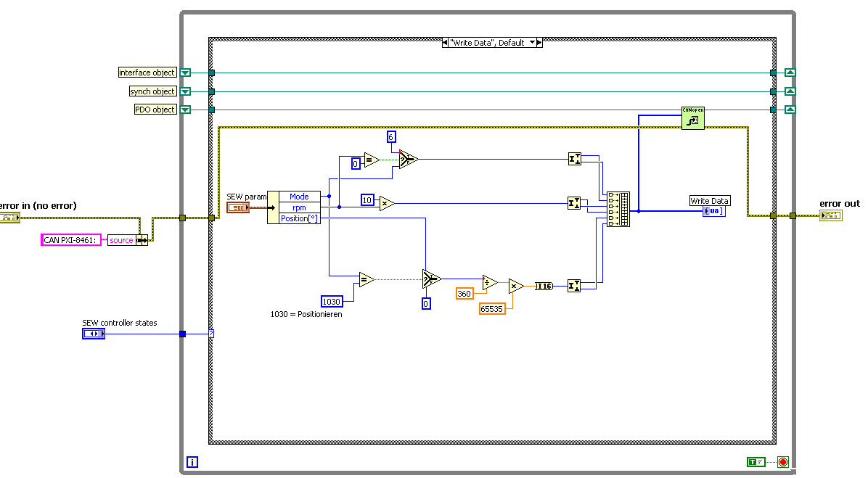Click right shift register on synch object wire
The image size is (868, 478).
[x=790, y=91]
